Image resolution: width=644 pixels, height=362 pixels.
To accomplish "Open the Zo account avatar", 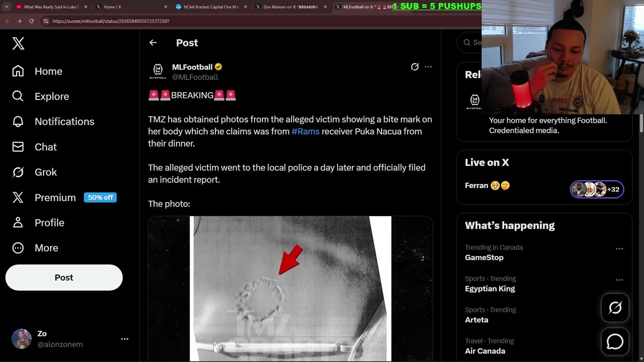I will (21, 339).
